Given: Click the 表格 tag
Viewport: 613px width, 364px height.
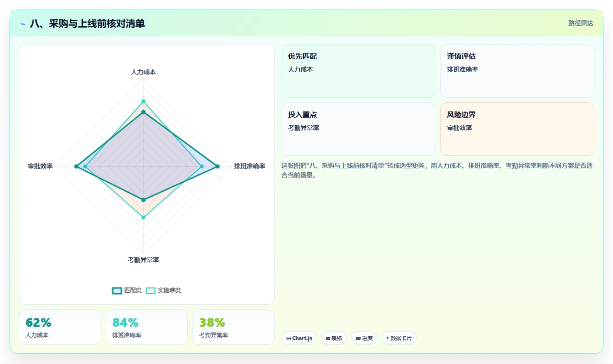Looking at the screenshot, I should (334, 338).
